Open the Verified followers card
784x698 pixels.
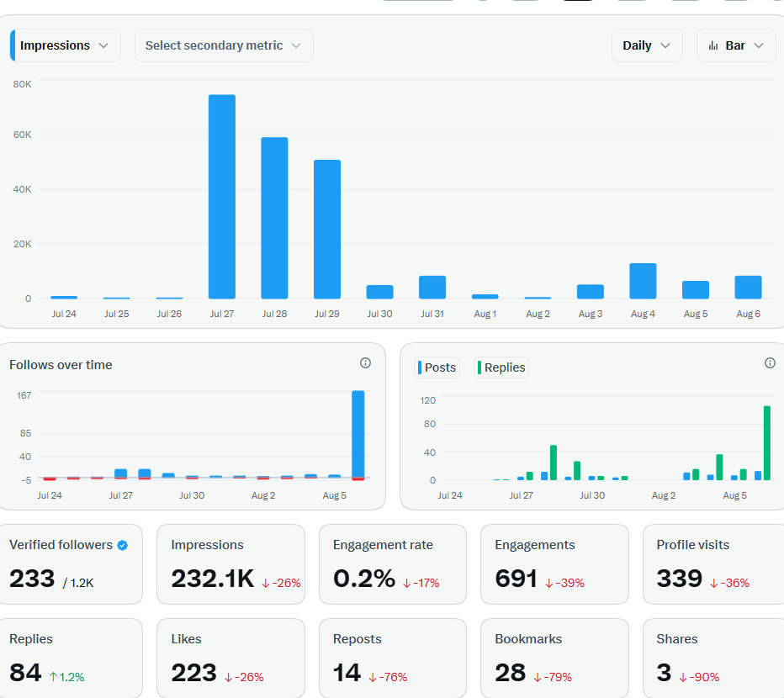click(x=71, y=564)
